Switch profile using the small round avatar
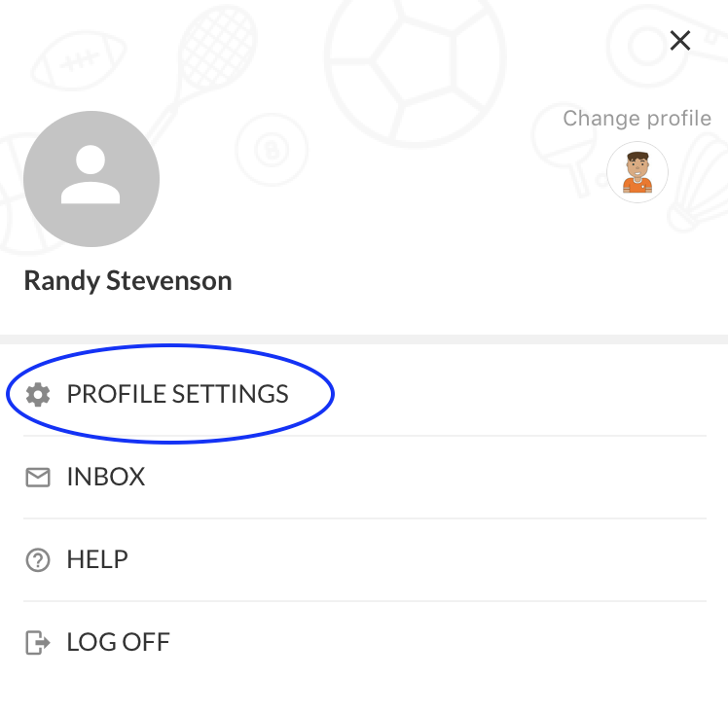728x714 pixels. point(637,172)
